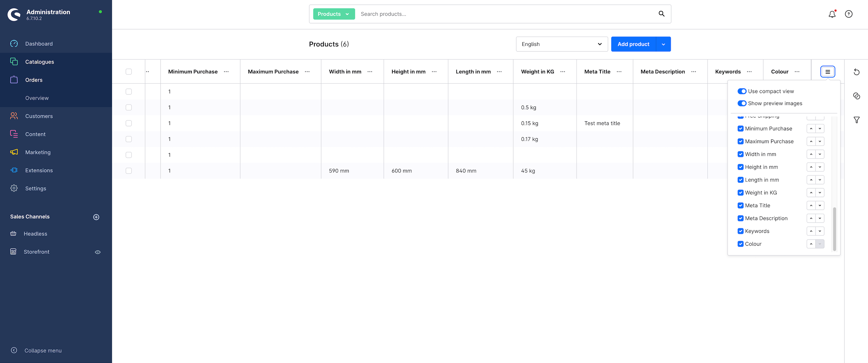The image size is (868, 363).
Task: Uncheck Minimum Purchase column checkbox
Action: click(x=740, y=128)
